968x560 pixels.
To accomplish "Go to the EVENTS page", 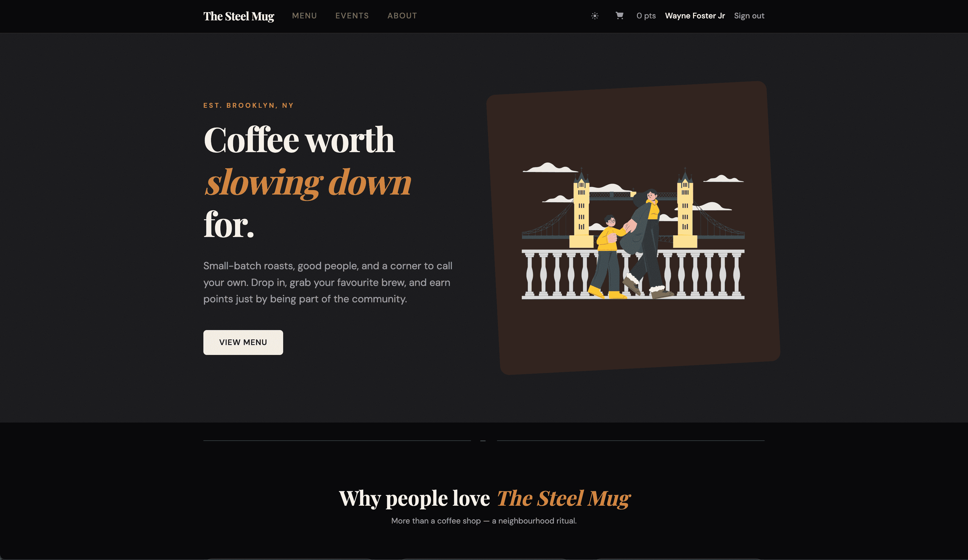I will click(x=352, y=16).
